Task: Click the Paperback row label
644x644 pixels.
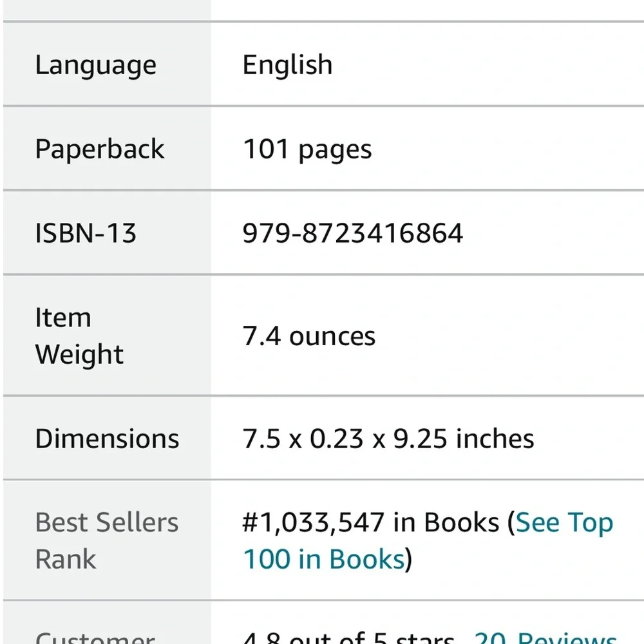Action: click(100, 149)
